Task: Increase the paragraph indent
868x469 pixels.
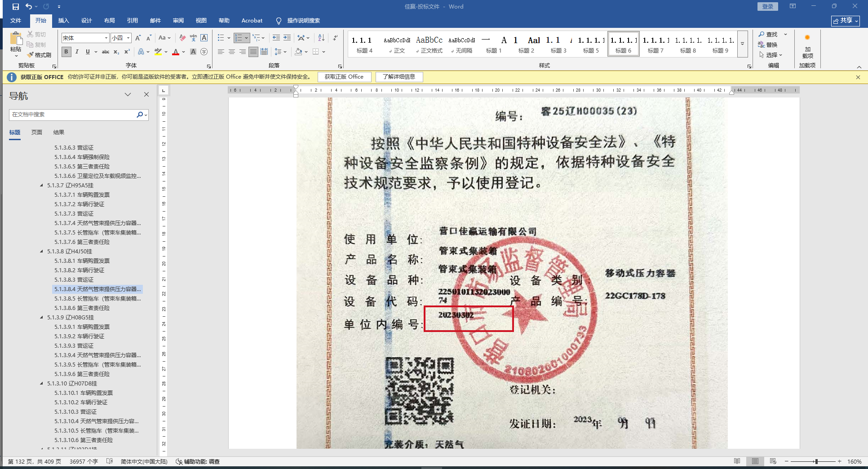Action: pyautogui.click(x=287, y=38)
